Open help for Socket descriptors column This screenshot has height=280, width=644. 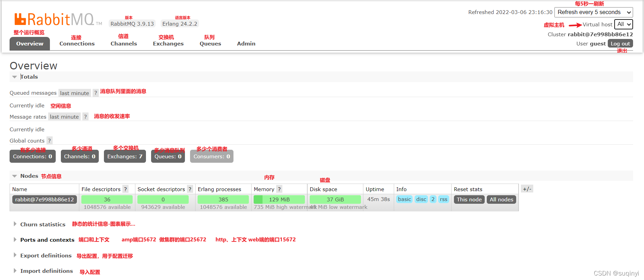click(x=190, y=189)
